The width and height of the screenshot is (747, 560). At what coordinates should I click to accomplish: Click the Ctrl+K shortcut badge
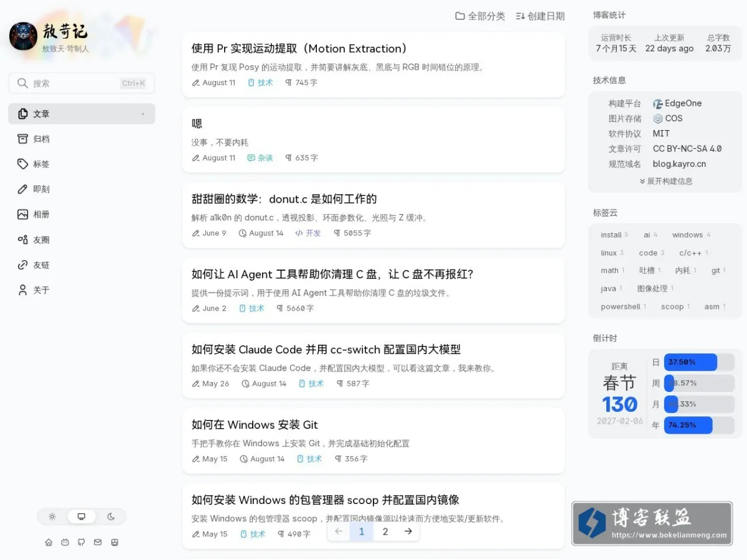point(133,83)
